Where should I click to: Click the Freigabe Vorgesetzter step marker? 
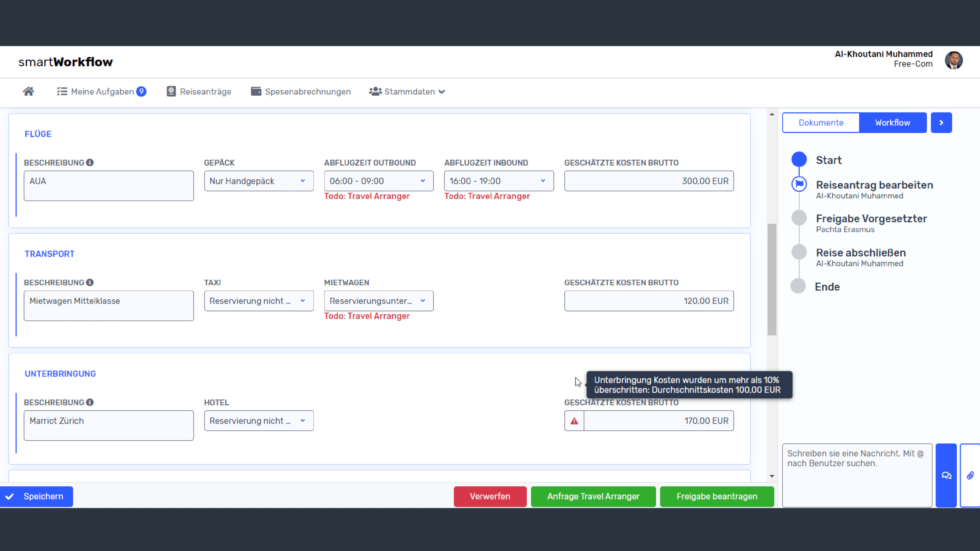pyautogui.click(x=799, y=218)
